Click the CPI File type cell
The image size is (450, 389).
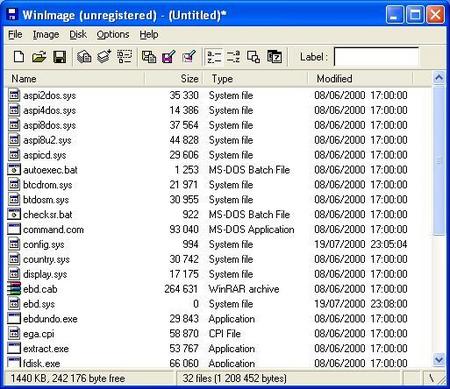click(225, 333)
